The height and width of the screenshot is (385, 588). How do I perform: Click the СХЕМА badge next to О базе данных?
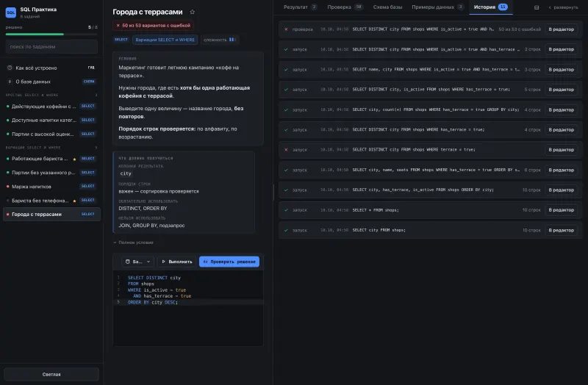pos(89,82)
